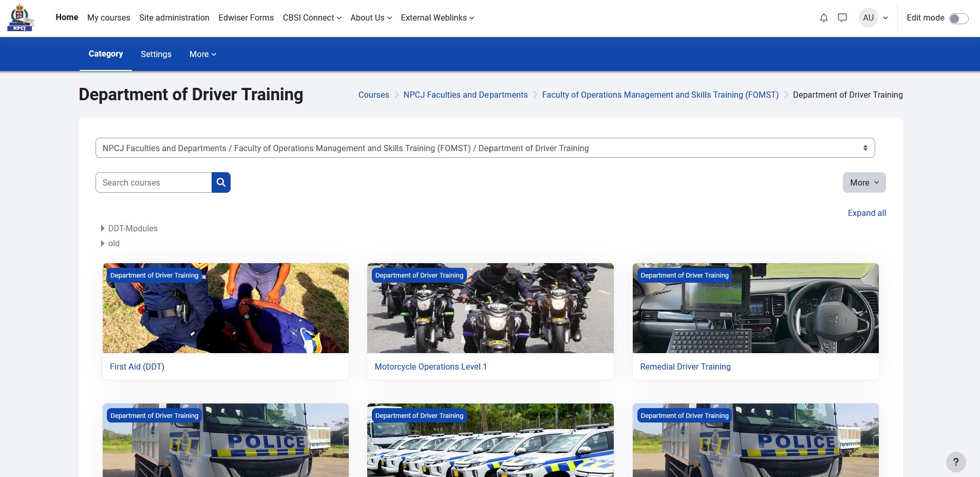Viewport: 980px width, 477px height.
Task: Toggle the Edit mode switch
Action: click(x=958, y=19)
